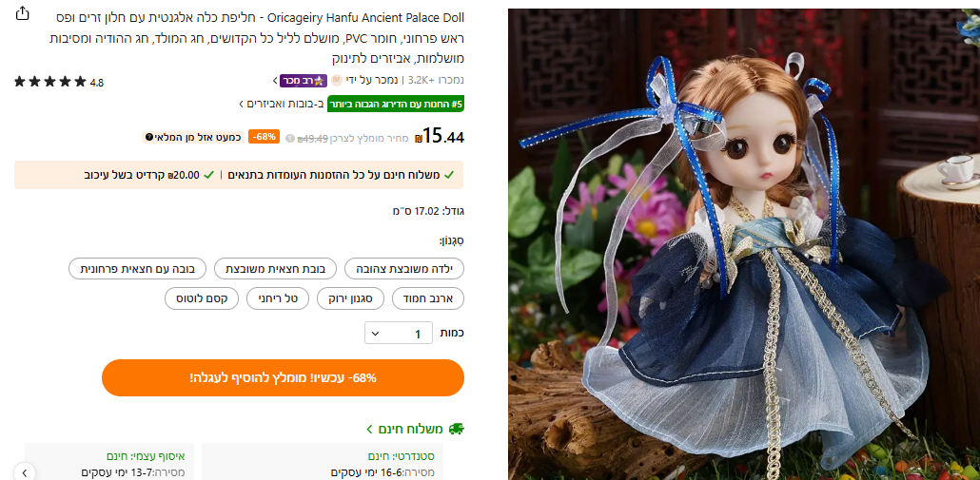980x480 pixels.
Task: Click the 4.8 star rating icons
Action: tap(50, 82)
